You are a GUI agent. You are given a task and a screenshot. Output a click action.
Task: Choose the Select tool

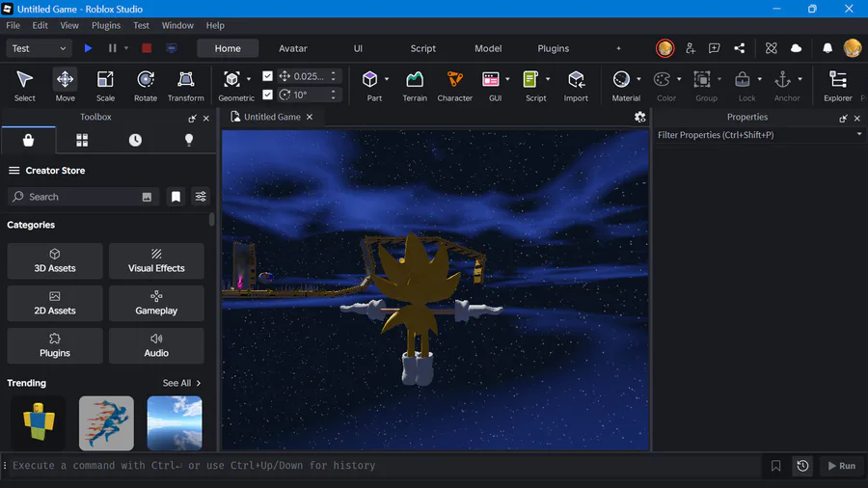24,86
